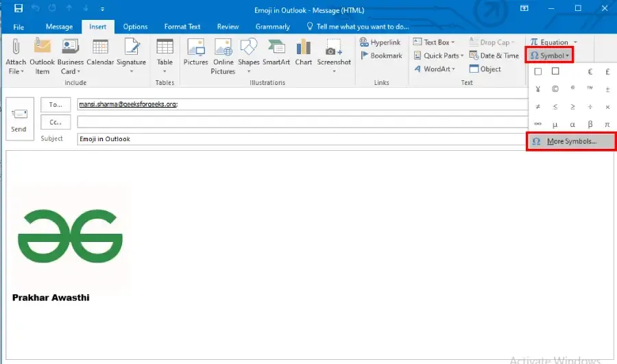The width and height of the screenshot is (617, 364).
Task: Insert the beta β symbol
Action: (590, 124)
